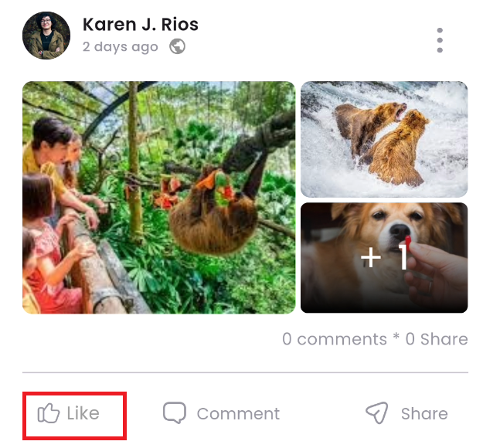Open the large sloth photo
This screenshot has width=483, height=448.
[x=158, y=197]
